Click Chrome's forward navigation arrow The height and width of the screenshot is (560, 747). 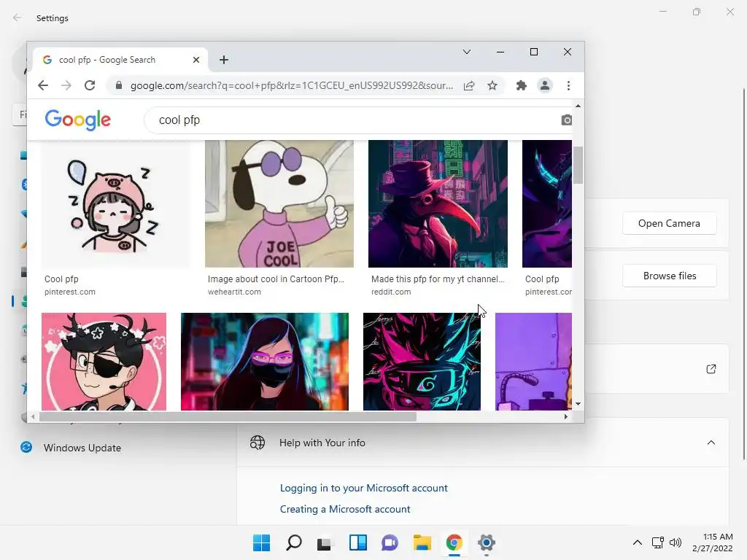(x=66, y=86)
